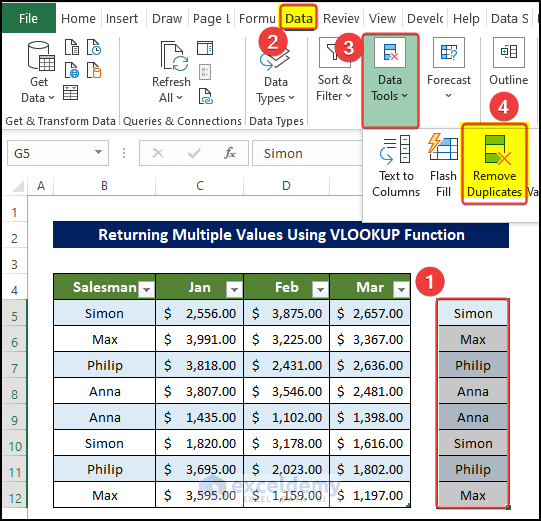541x521 pixels.
Task: Select column D header
Action: [x=286, y=186]
